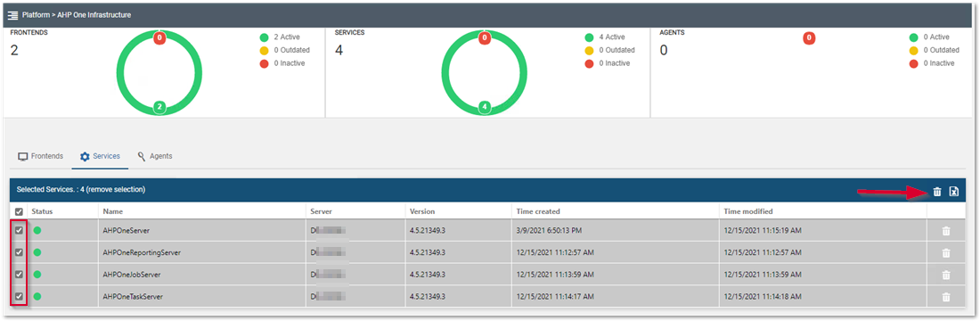Toggle the select-all checkbox in table header

[x=19, y=212]
